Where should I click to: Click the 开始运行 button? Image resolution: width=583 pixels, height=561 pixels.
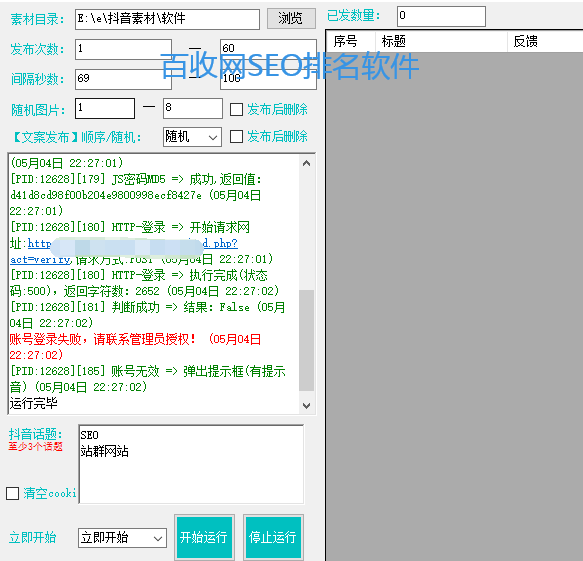coord(204,537)
